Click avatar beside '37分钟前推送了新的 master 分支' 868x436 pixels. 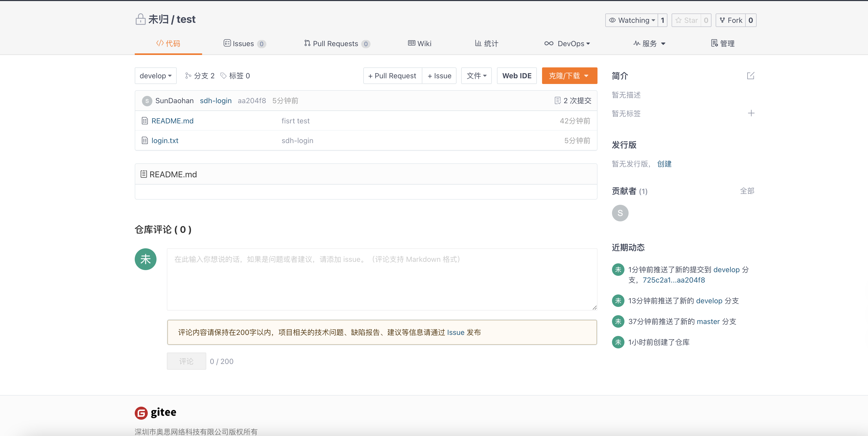[618, 322]
